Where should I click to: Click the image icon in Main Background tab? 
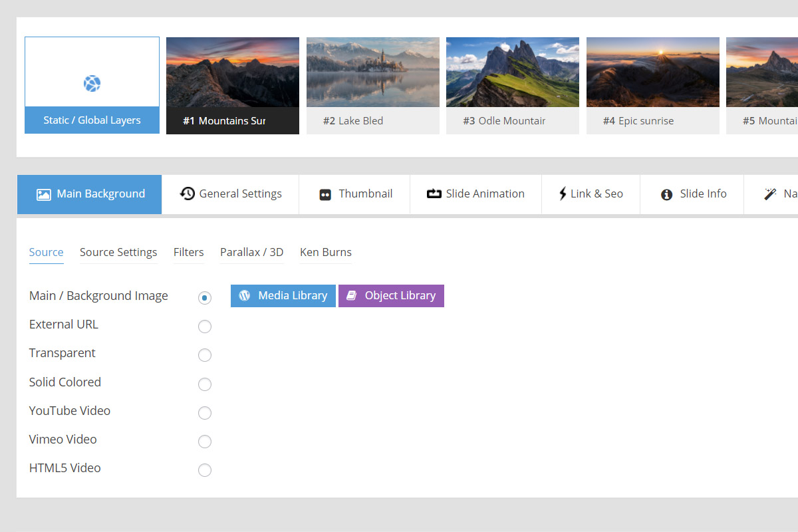pos(44,194)
